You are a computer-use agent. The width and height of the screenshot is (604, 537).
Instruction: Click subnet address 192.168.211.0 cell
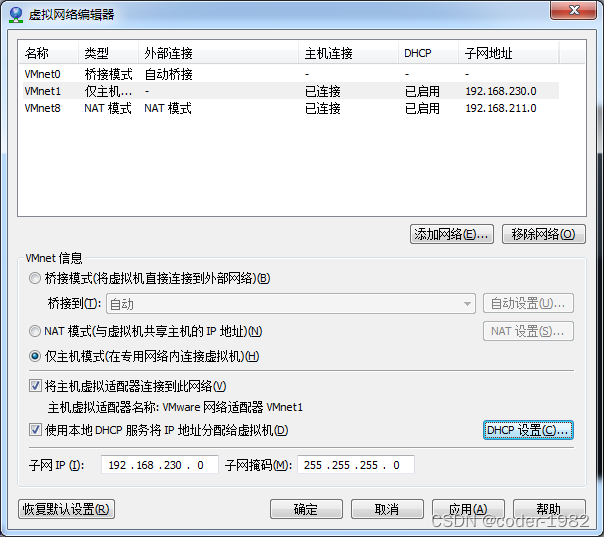click(501, 108)
